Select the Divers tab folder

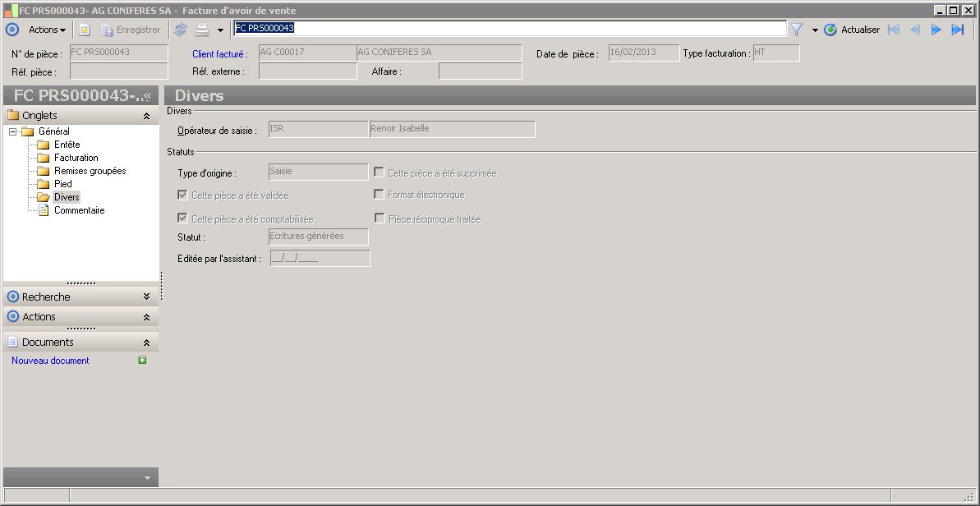pyautogui.click(x=67, y=197)
